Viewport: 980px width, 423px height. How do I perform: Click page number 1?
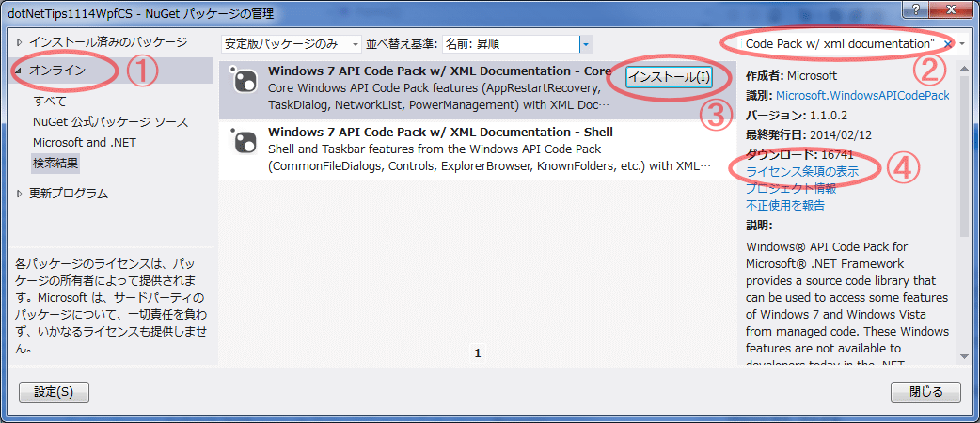[x=478, y=353]
